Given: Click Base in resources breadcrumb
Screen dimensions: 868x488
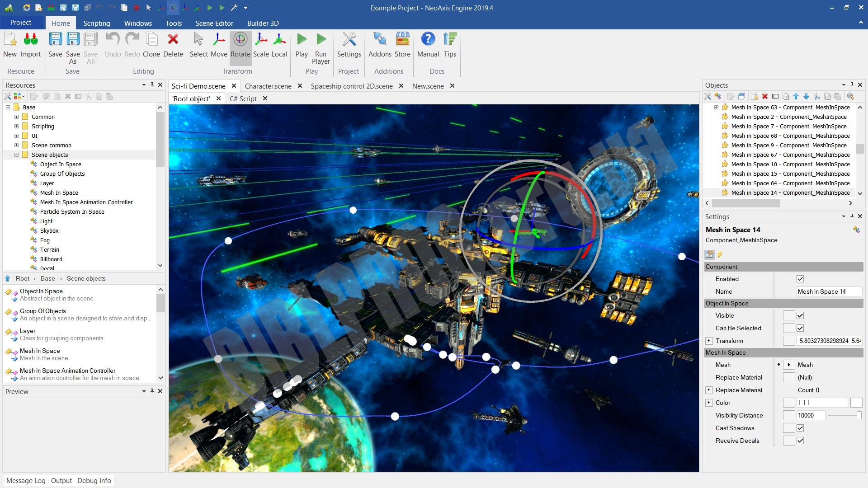Looking at the screenshot, I should pyautogui.click(x=47, y=278).
